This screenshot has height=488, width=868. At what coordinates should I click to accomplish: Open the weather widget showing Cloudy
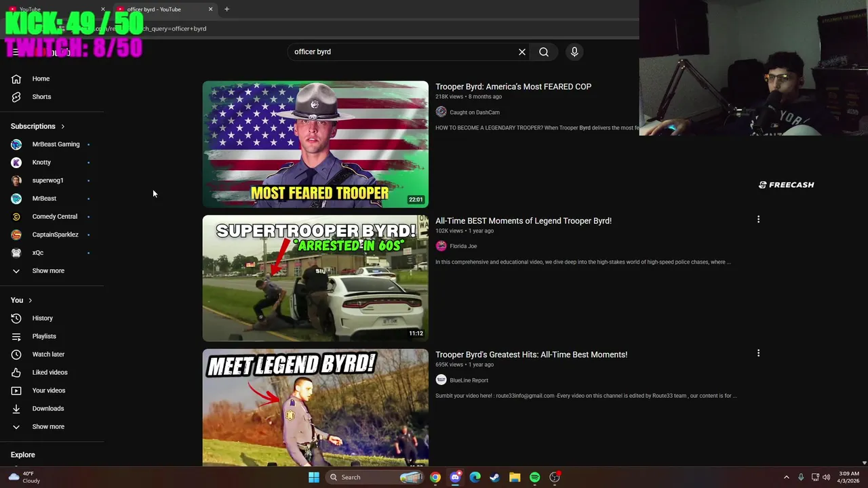pos(24,477)
